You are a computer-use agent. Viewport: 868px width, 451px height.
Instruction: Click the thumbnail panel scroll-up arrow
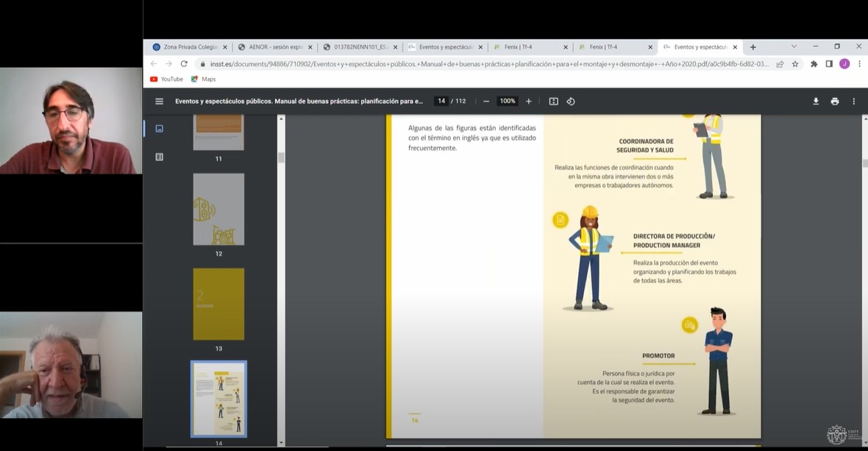pos(281,118)
